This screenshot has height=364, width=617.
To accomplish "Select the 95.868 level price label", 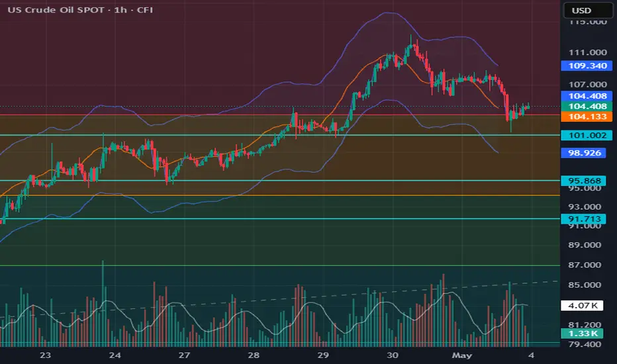I will tap(583, 181).
